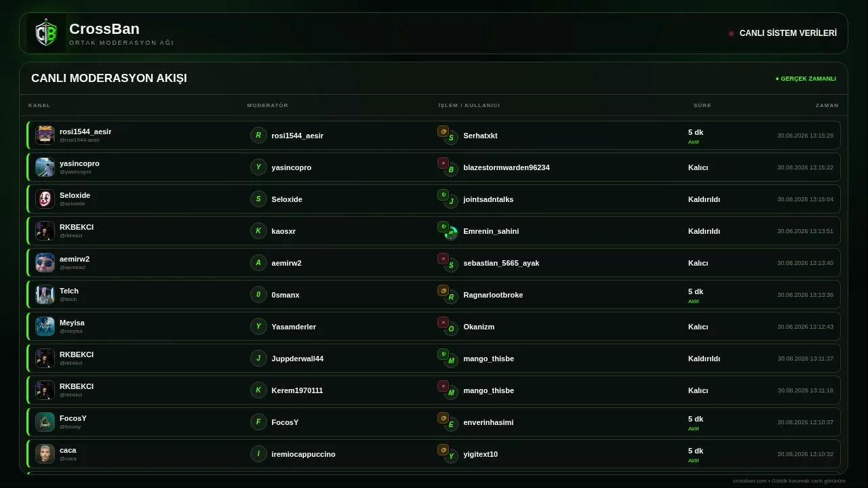Click the Okanizm username
Viewport: 868px width, 488px height.
click(x=479, y=327)
